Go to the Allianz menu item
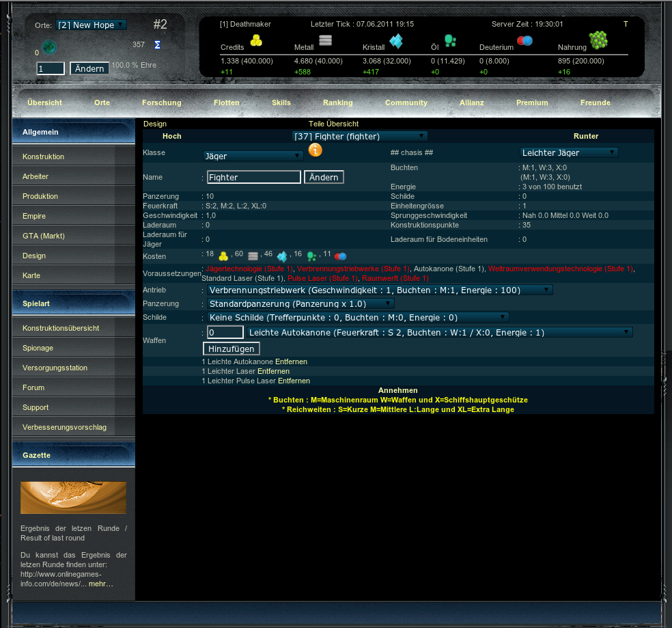Screen dimensions: 672x628 (x=471, y=103)
